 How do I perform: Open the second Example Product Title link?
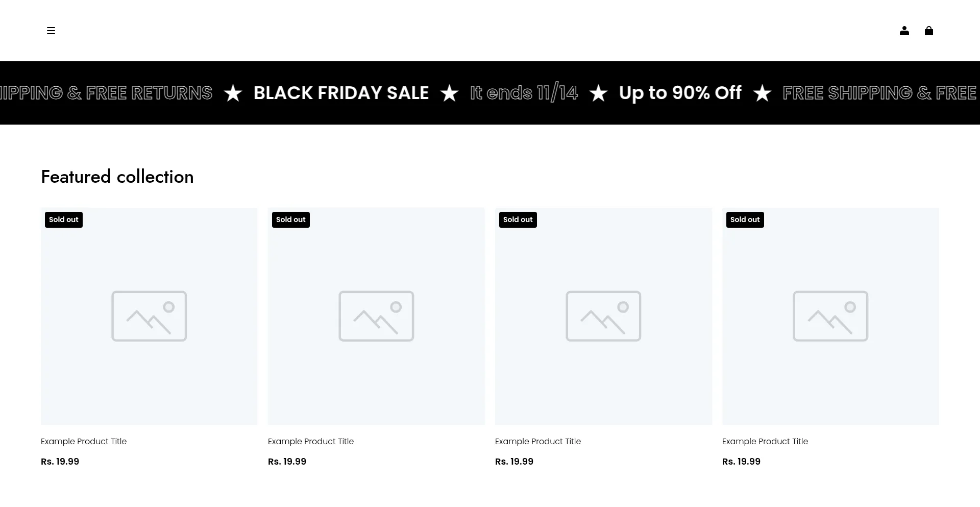(311, 441)
